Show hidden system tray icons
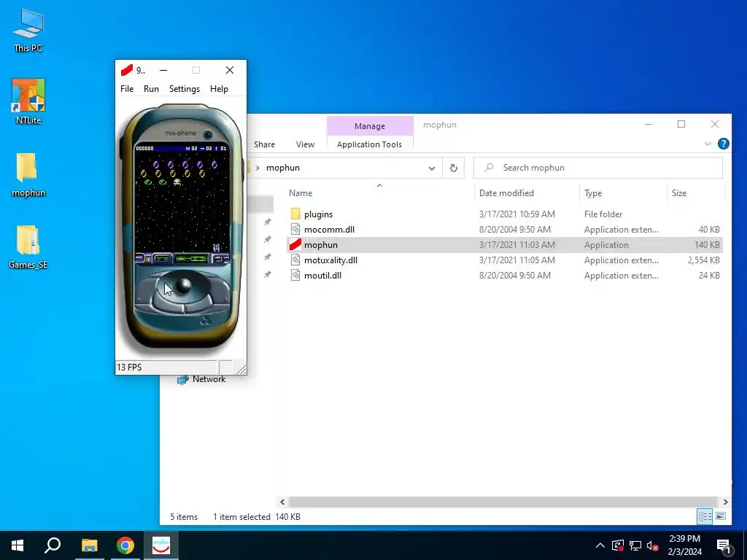The image size is (747, 560). [x=600, y=545]
